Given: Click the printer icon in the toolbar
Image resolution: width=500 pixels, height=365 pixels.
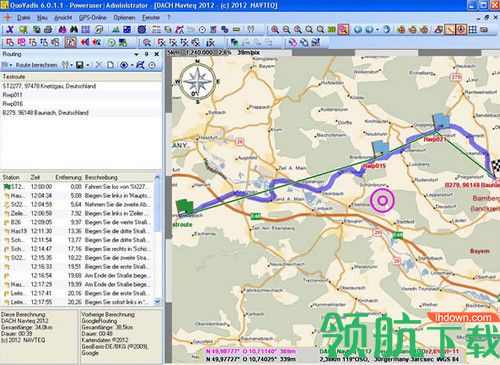Looking at the screenshot, I should [49, 30].
